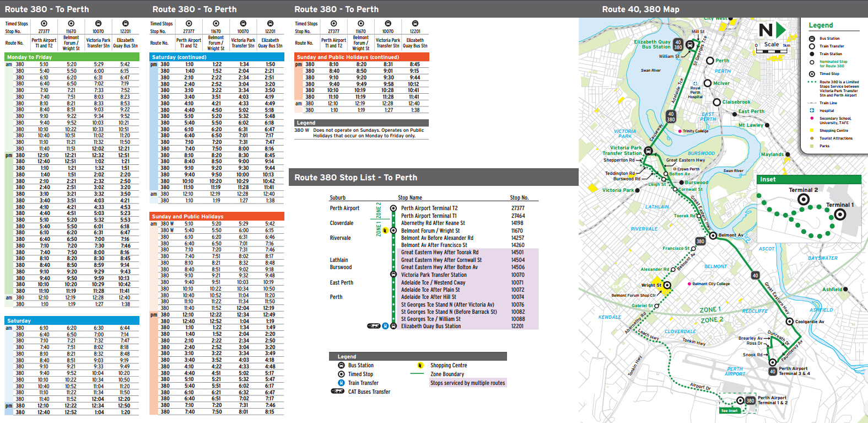Click stop number 27464 in the stop list
The height and width of the screenshot is (423, 868).
[518, 216]
